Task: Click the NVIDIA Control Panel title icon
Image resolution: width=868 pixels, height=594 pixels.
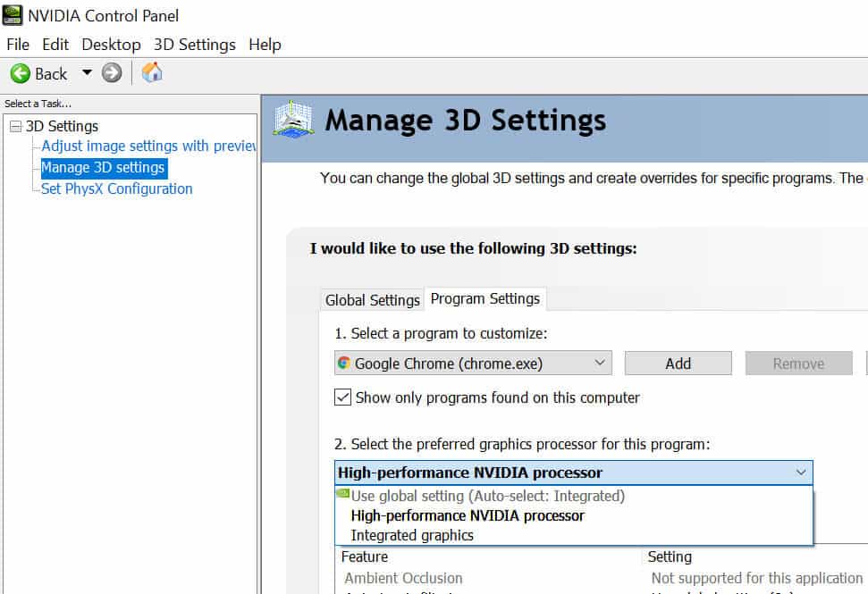Action: coord(14,15)
